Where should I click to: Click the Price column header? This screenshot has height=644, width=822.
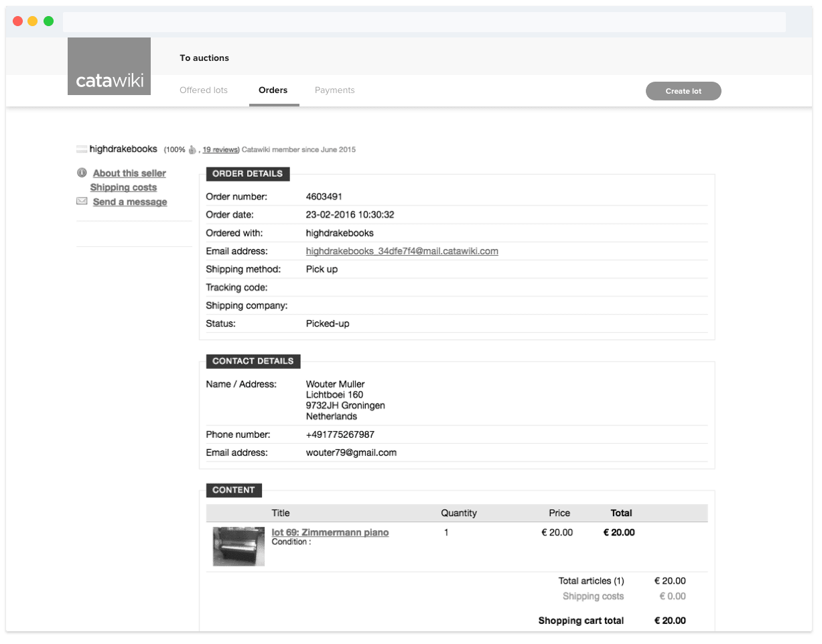click(x=559, y=513)
